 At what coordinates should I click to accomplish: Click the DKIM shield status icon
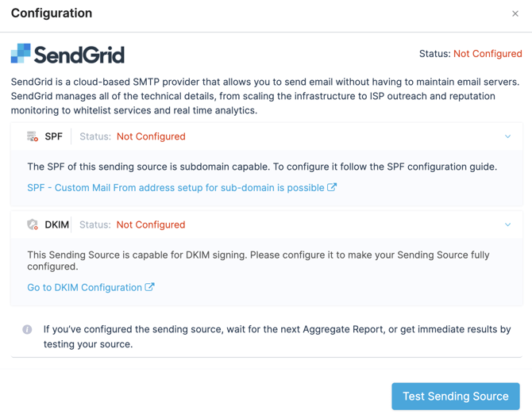(x=33, y=224)
